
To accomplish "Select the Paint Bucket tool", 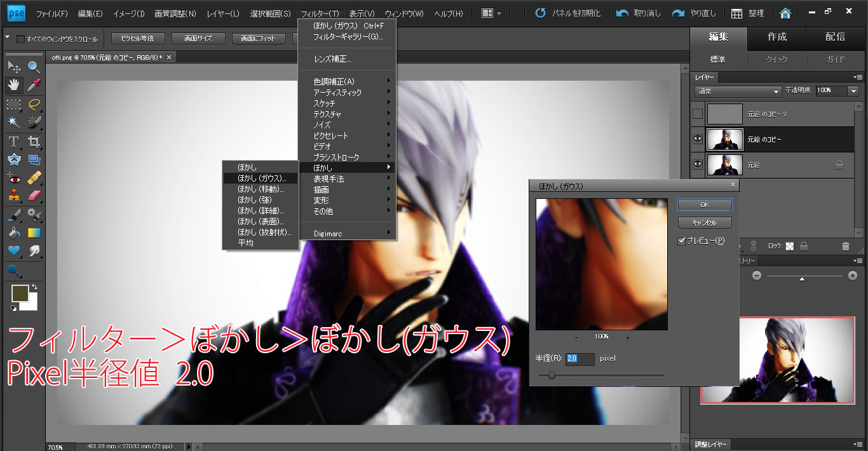I will (x=14, y=233).
